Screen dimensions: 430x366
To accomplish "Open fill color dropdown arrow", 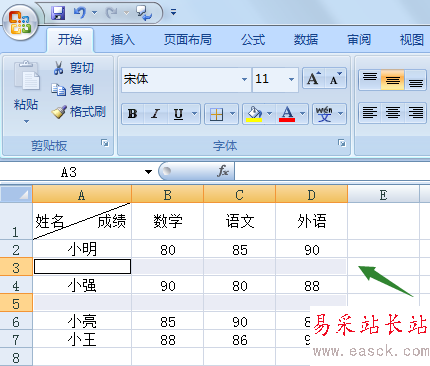I will click(x=270, y=114).
